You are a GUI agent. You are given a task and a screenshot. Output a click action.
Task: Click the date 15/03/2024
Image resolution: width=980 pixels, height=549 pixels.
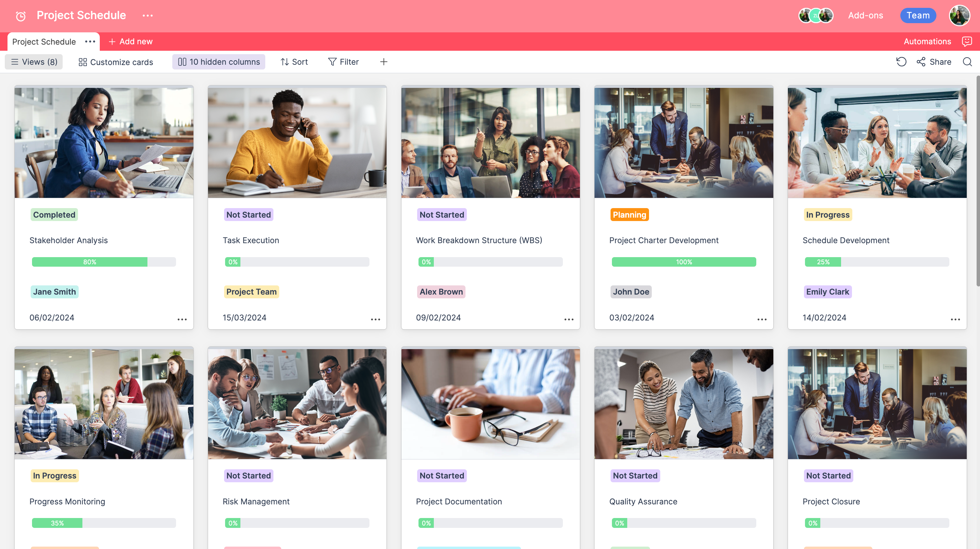click(x=244, y=317)
